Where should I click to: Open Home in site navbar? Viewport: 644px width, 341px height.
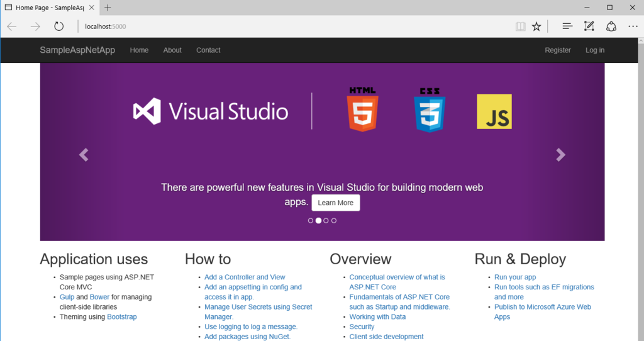(139, 50)
